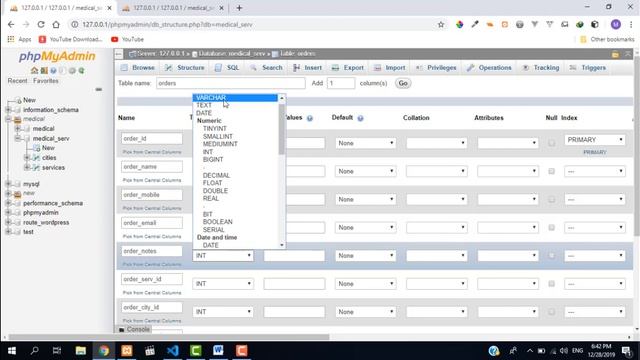640x360 pixels.
Task: Open the Apps shortcut in the bookmarks bar
Action: click(19, 39)
